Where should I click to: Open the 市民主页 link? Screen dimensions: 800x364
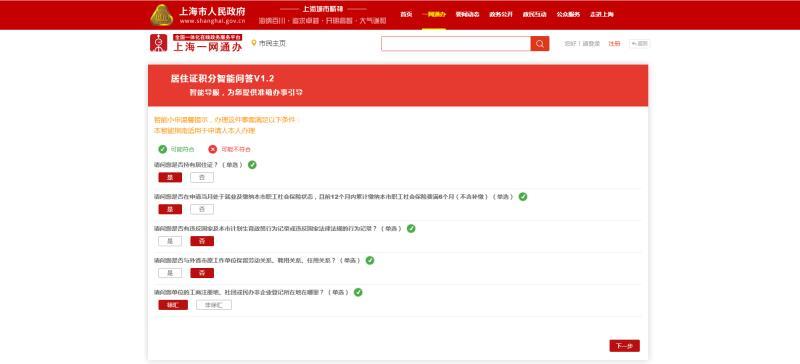(272, 43)
